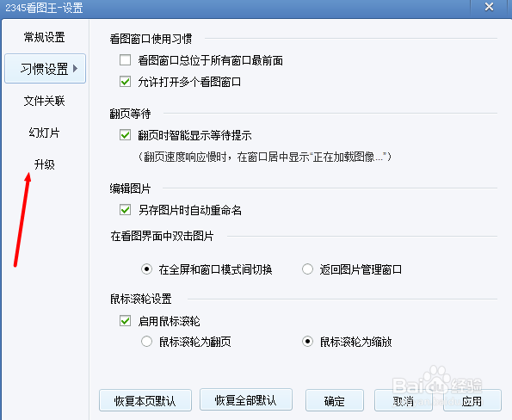Switch to the 文件关联 tab
Image resolution: width=512 pixels, height=420 pixels.
click(x=45, y=101)
